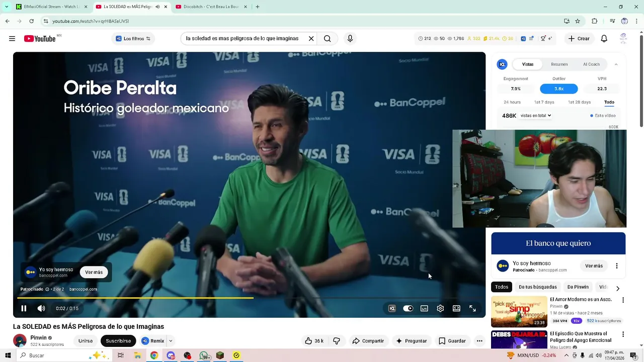Open options for El Amor Moderno video
644x362 pixels.
[x=623, y=300]
